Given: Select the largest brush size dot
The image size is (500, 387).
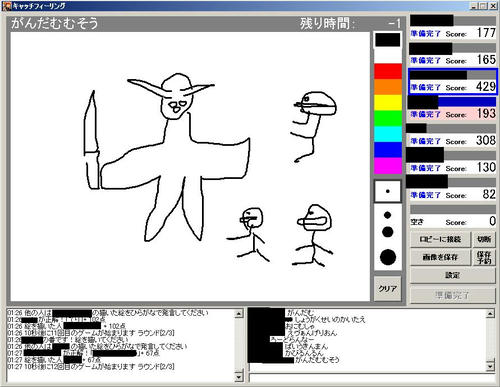Looking at the screenshot, I should (x=388, y=257).
